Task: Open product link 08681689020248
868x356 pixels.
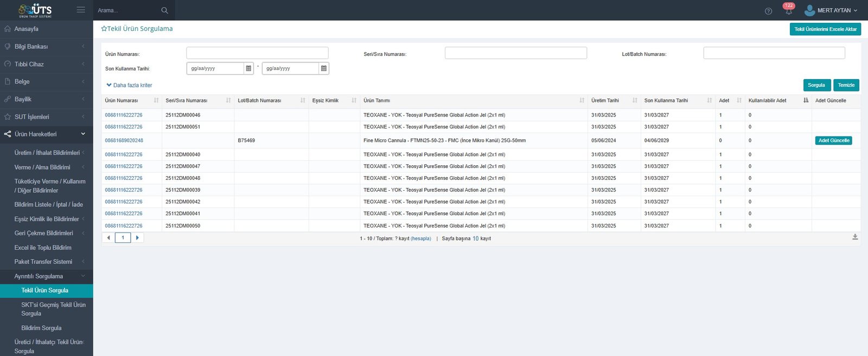Action: pyautogui.click(x=124, y=140)
